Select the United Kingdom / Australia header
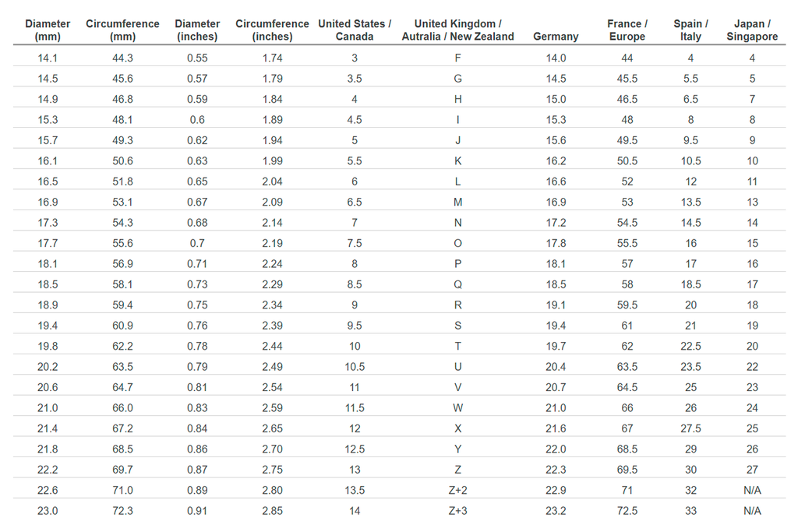This screenshot has height=532, width=798. (457, 30)
